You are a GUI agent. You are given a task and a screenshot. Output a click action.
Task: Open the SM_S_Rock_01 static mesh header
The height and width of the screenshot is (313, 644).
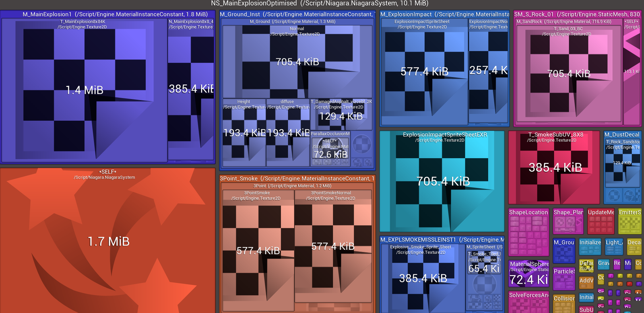(577, 14)
